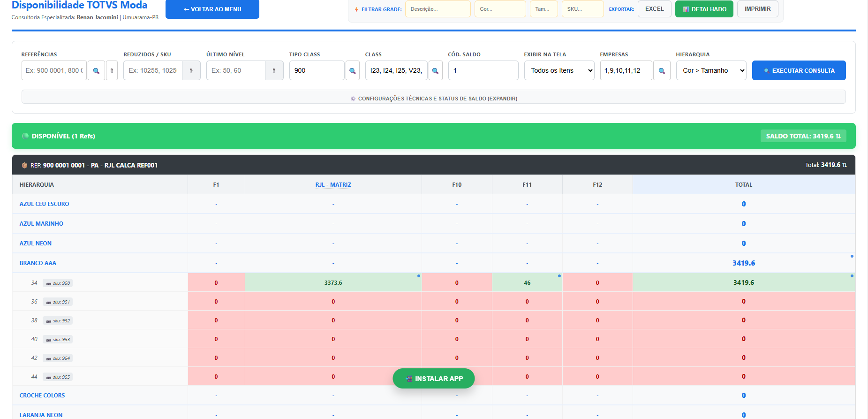The image size is (868, 419).
Task: Click the search icon beside Referências field
Action: pyautogui.click(x=96, y=70)
